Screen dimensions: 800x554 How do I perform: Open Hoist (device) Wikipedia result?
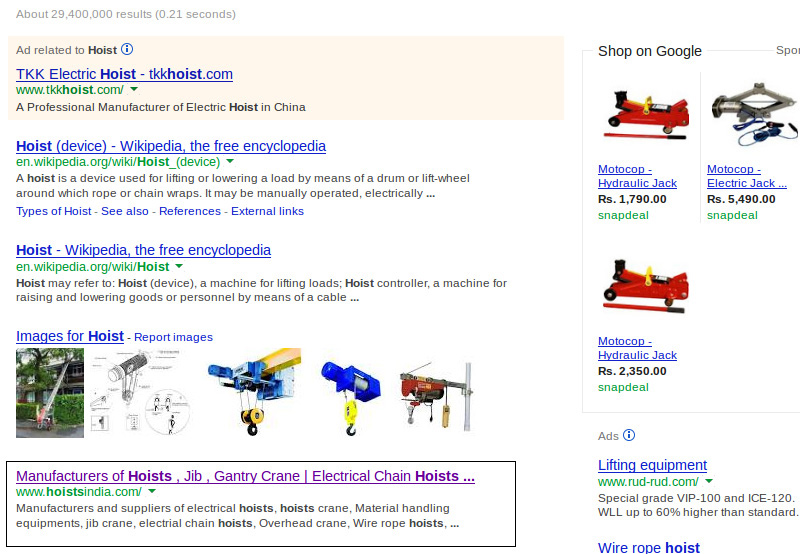(171, 146)
